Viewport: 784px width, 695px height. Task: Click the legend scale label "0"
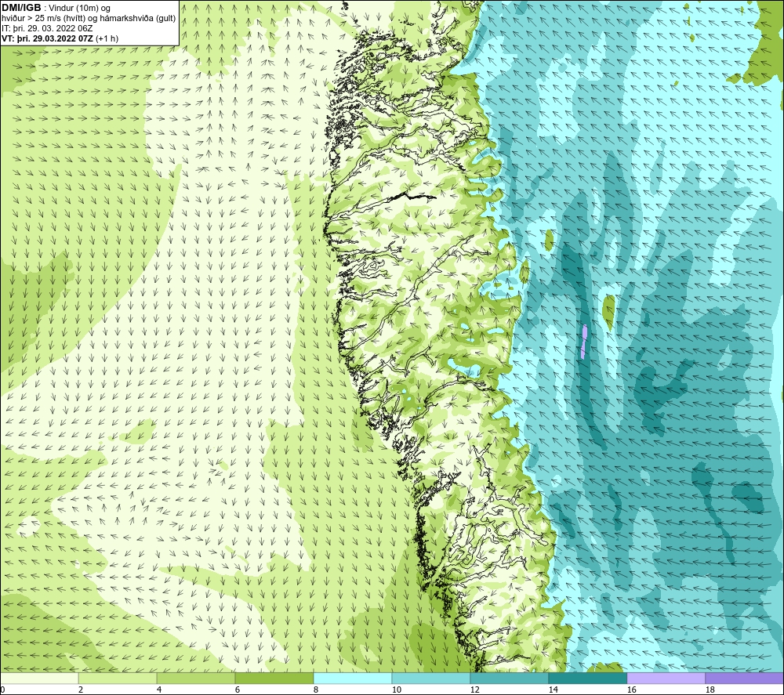tap(2, 690)
